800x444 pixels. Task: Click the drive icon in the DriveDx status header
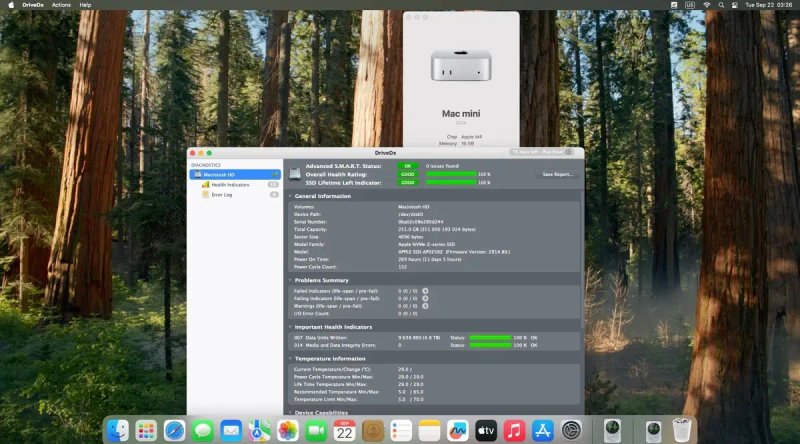[295, 175]
